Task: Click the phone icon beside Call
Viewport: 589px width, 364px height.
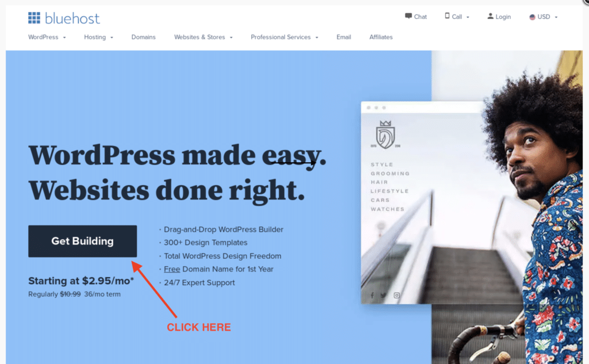Action: 447,16
